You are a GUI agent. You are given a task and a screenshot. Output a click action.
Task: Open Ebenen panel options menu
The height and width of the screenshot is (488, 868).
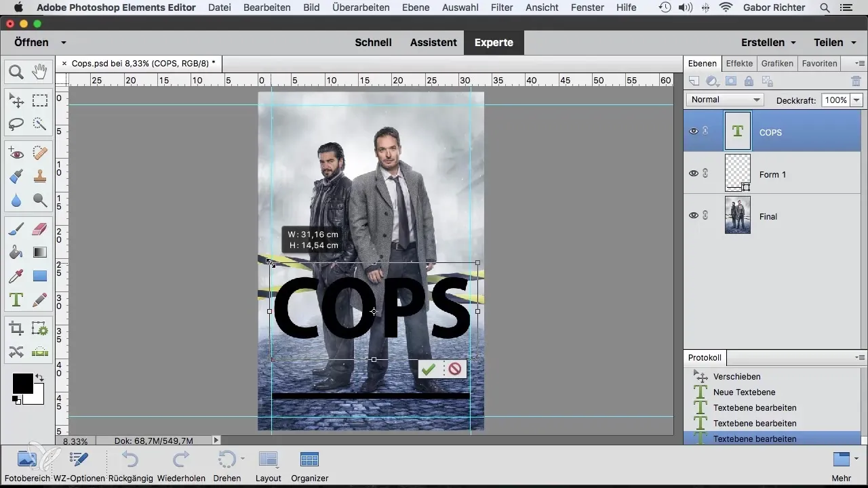click(860, 63)
